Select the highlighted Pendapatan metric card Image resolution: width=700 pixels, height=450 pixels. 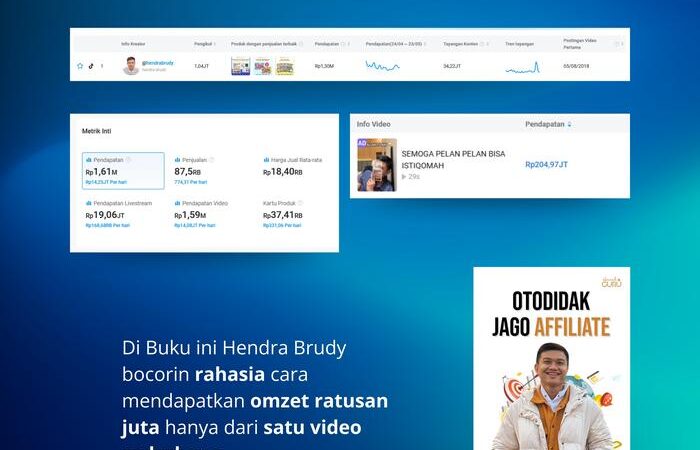123,171
